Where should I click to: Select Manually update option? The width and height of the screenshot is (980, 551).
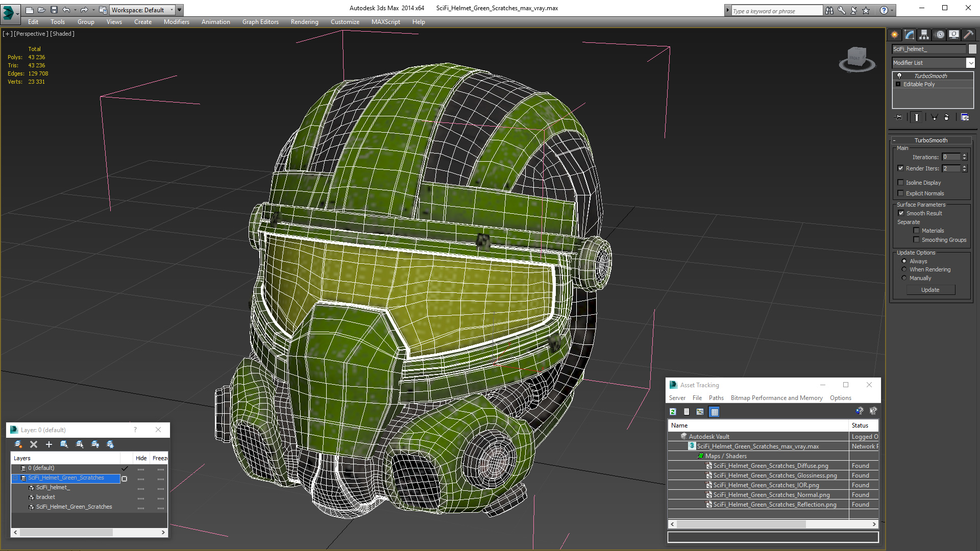[x=904, y=278]
